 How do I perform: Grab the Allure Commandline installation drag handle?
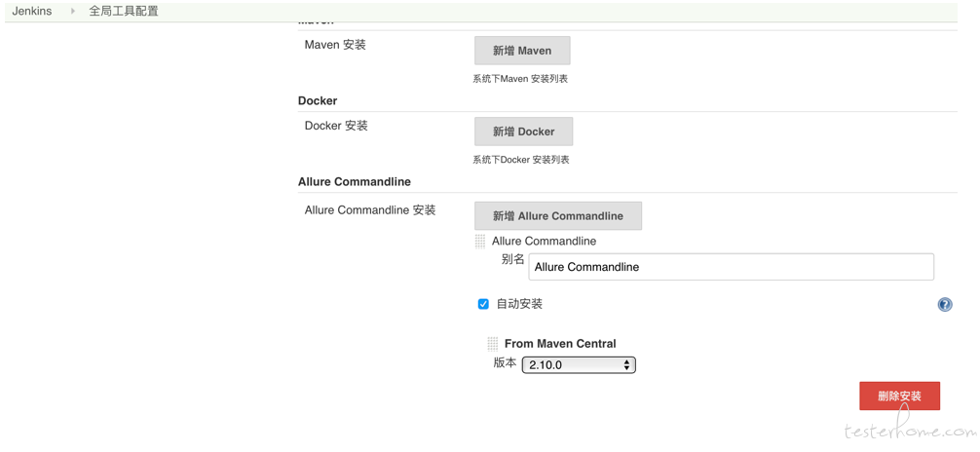pyautogui.click(x=480, y=242)
